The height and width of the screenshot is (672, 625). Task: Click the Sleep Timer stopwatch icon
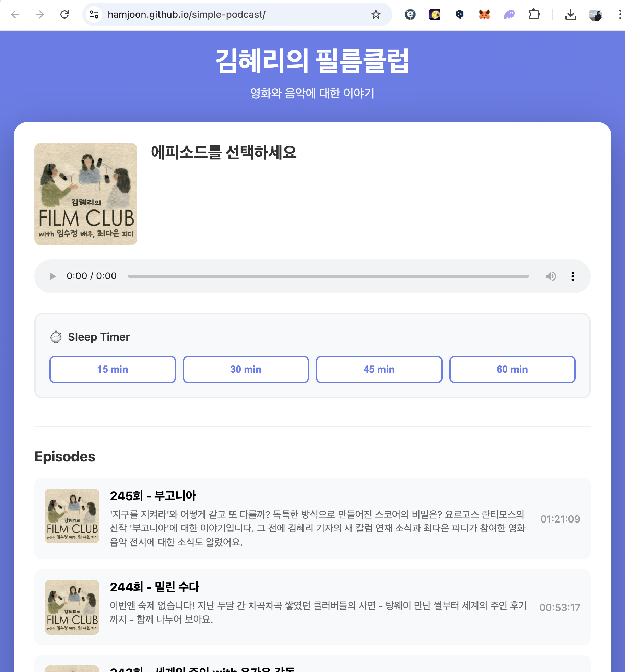point(56,337)
